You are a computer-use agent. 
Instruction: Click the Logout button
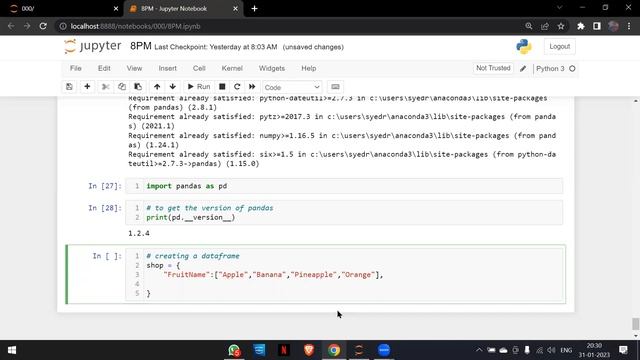[560, 47]
